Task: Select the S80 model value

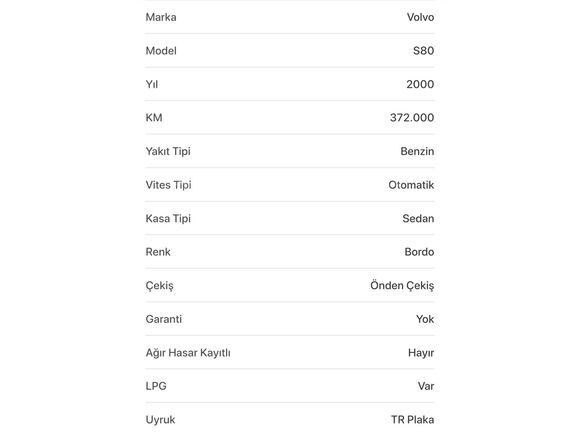Action: pos(424,51)
